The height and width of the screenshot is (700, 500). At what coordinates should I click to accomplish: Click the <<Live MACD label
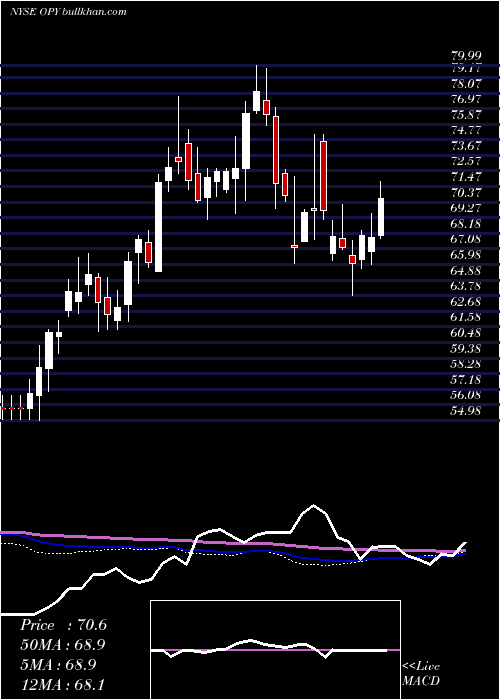pyautogui.click(x=421, y=673)
